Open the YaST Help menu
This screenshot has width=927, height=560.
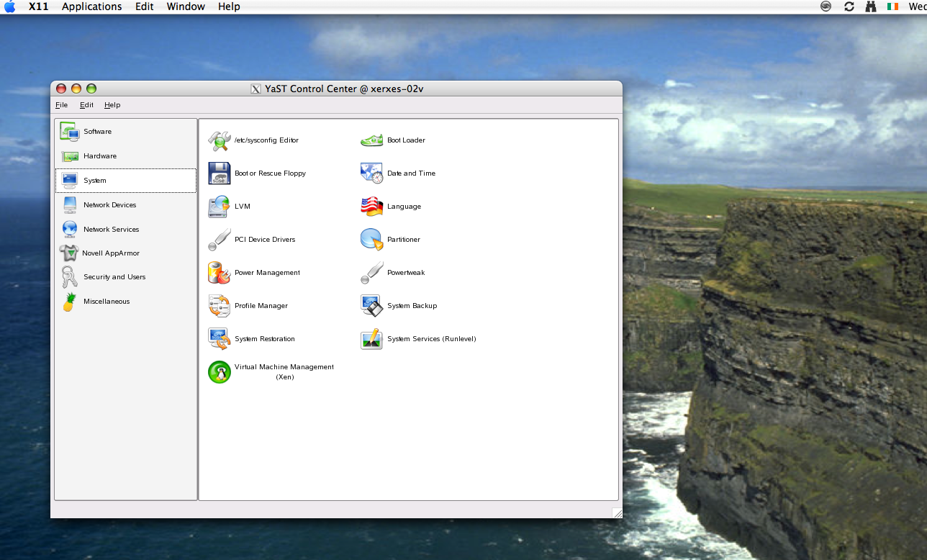(x=112, y=105)
